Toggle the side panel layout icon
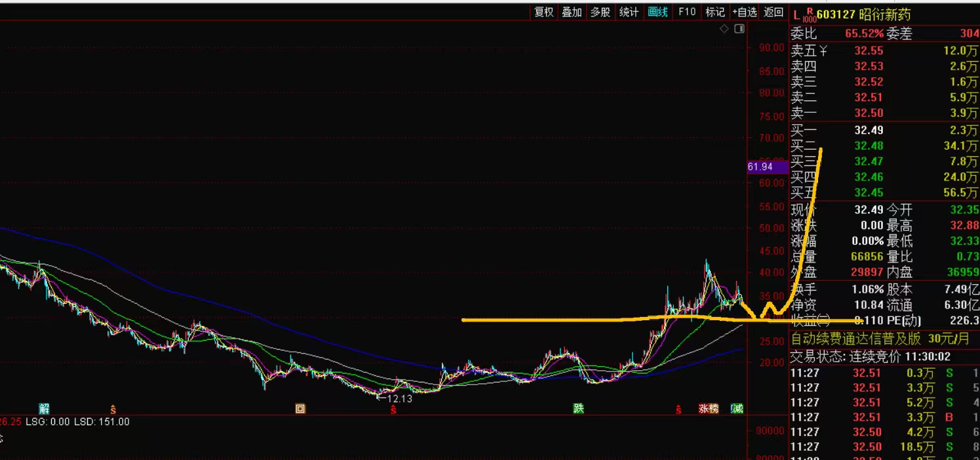Viewport: 980px width, 460px height. [739, 29]
